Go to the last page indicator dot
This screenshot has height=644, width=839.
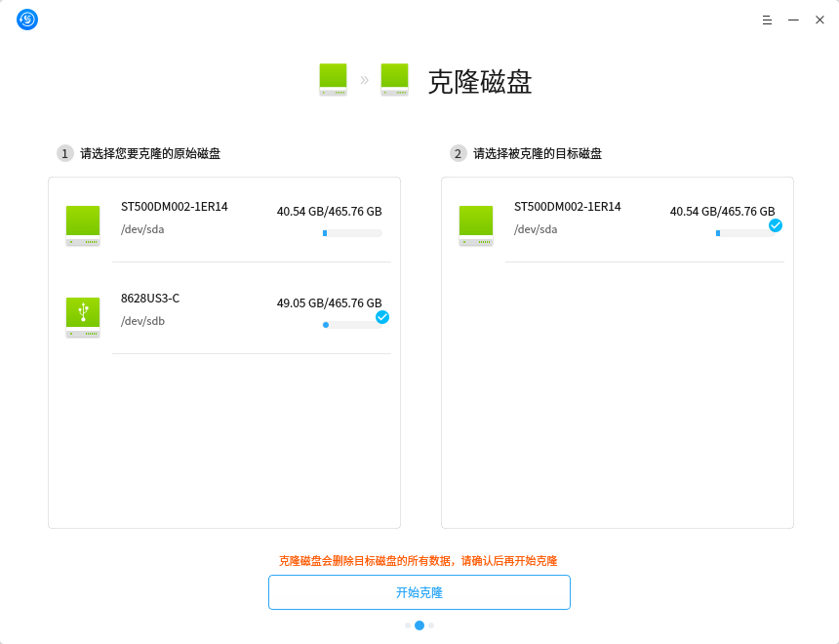(x=431, y=625)
